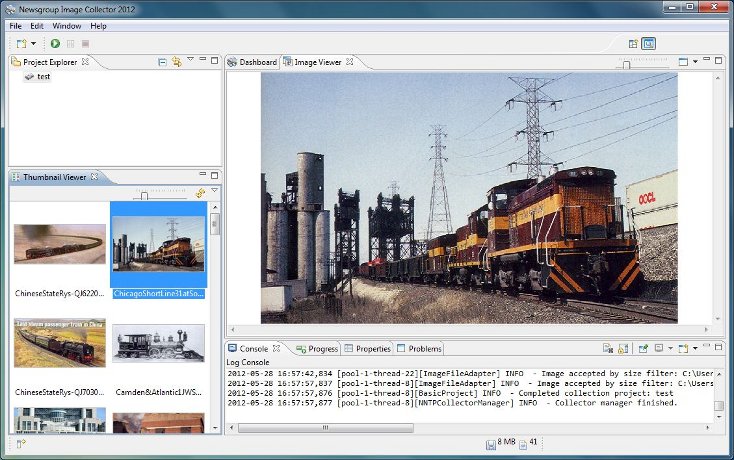Minimize the Thumbnail Viewer panel
This screenshot has height=460, width=734.
click(x=203, y=174)
